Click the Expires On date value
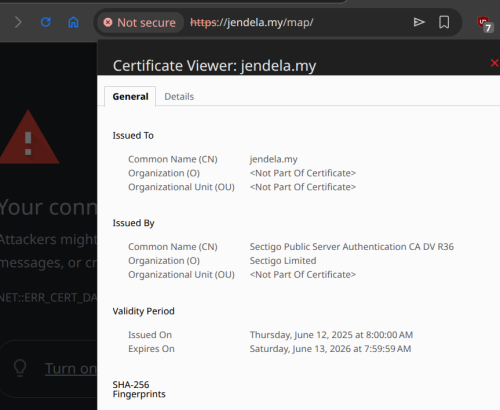500x410 pixels. coord(330,349)
